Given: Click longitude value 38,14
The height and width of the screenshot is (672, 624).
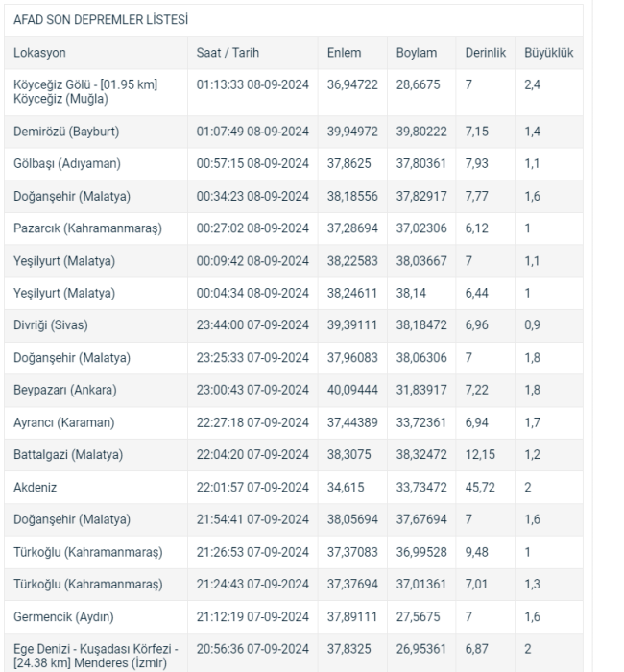Looking at the screenshot, I should click(x=411, y=293).
